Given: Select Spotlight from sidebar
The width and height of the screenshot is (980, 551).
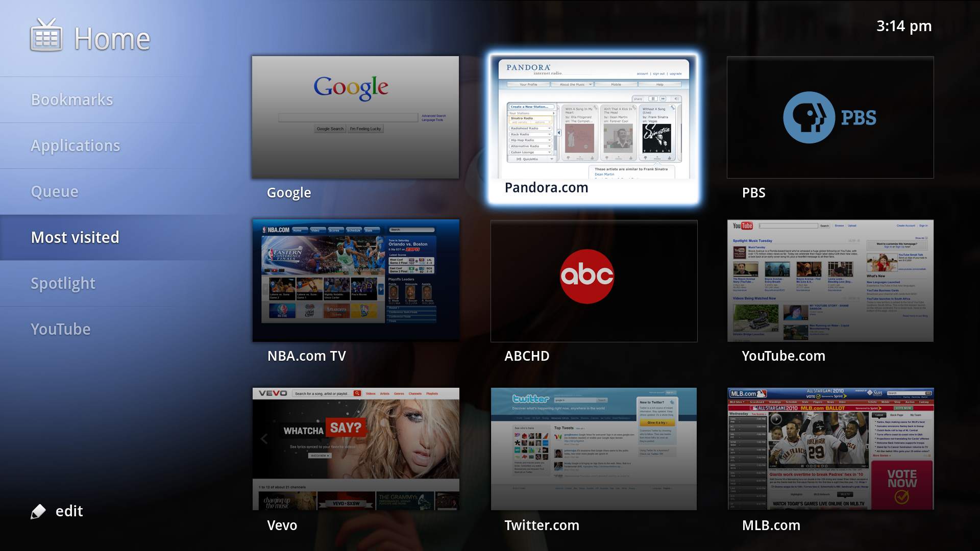Looking at the screenshot, I should point(63,283).
